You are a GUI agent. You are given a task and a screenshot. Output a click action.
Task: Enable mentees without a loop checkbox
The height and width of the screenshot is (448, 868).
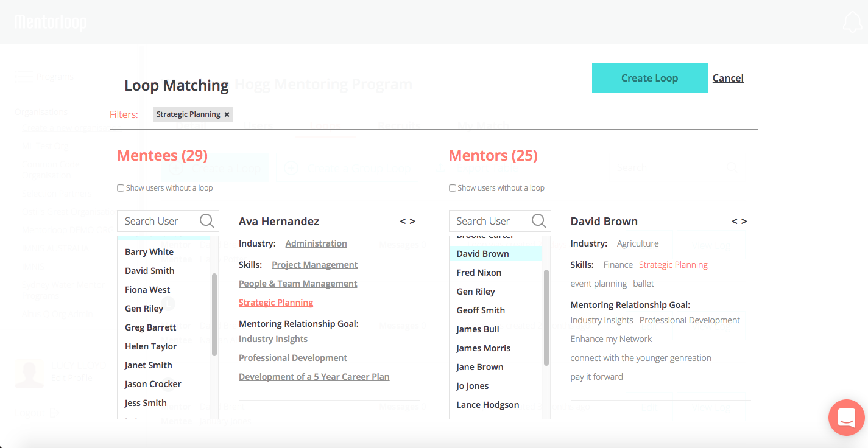[121, 188]
